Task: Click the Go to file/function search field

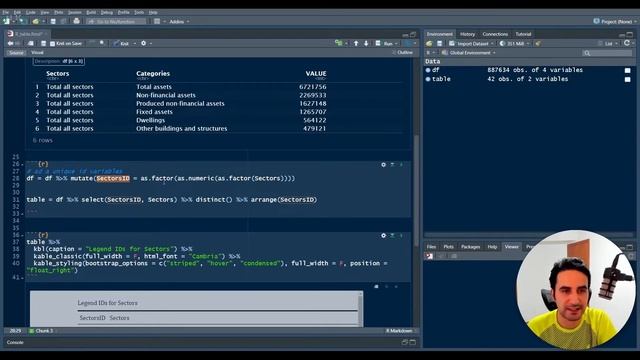Action: click(116, 21)
